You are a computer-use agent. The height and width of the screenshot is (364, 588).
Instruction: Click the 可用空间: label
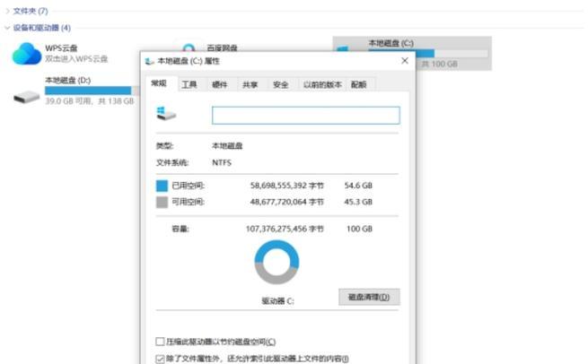[188, 202]
